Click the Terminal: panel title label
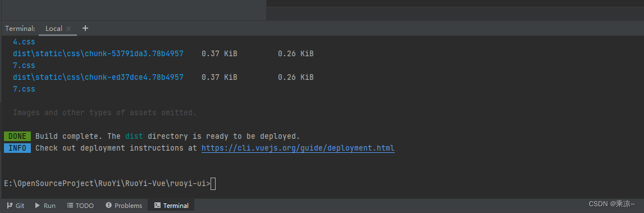 pyautogui.click(x=20, y=28)
